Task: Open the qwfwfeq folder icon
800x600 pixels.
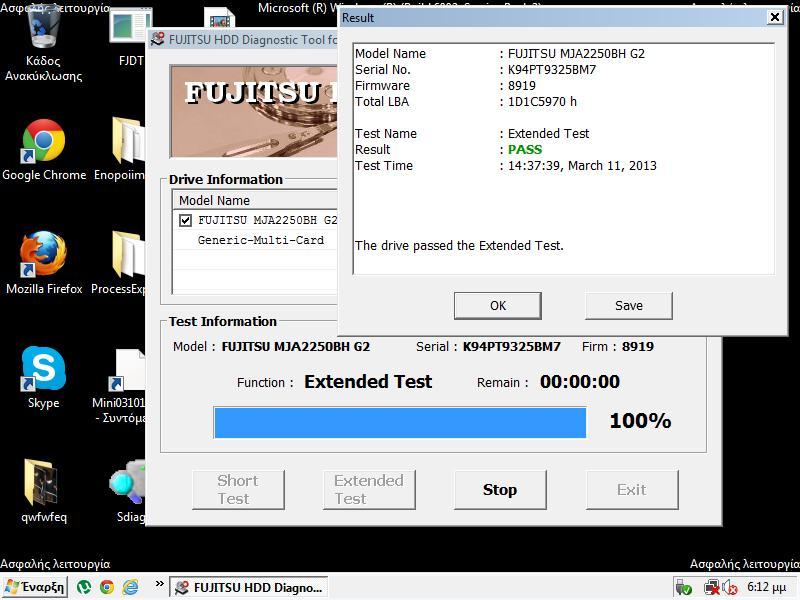Action: (x=44, y=491)
